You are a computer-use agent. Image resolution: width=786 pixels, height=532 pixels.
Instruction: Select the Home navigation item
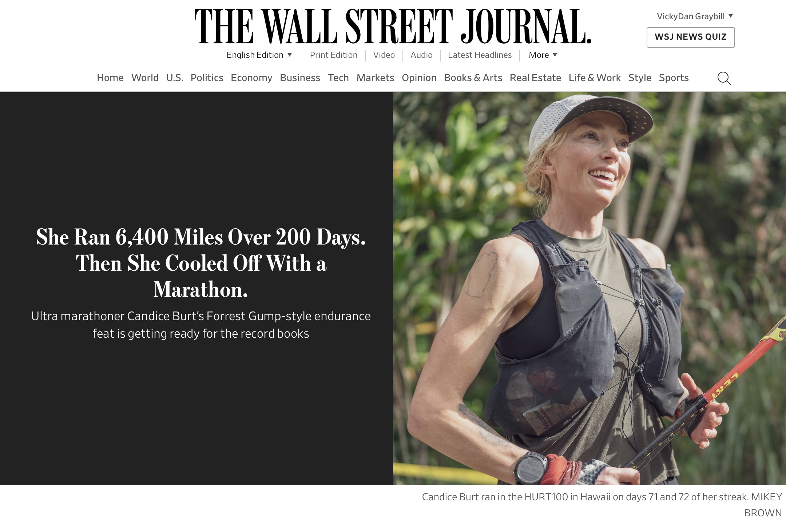pyautogui.click(x=110, y=78)
